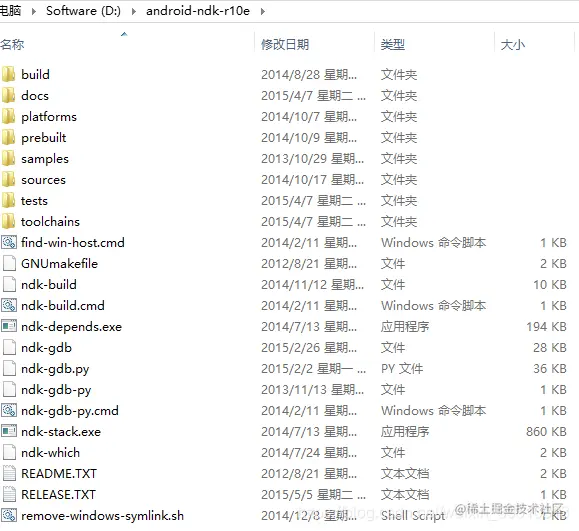Click the ndk-stack.exe application icon

pos(9,431)
